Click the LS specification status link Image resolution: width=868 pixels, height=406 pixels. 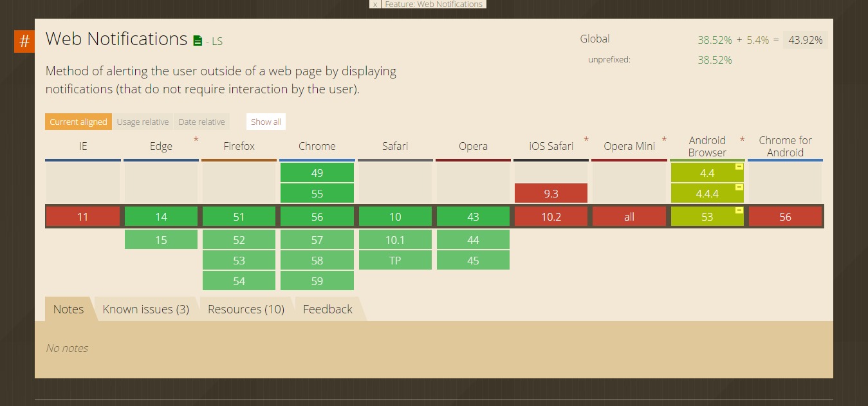(x=217, y=41)
